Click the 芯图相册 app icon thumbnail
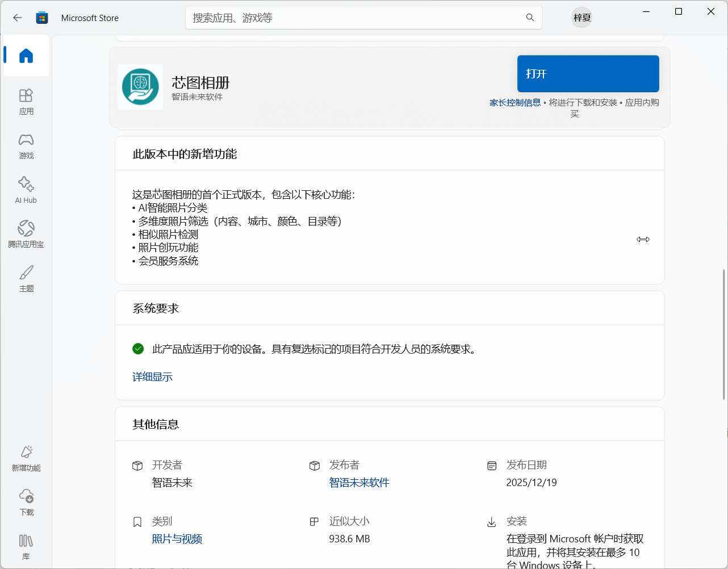Screen dimensions: 728x569 click(x=140, y=87)
